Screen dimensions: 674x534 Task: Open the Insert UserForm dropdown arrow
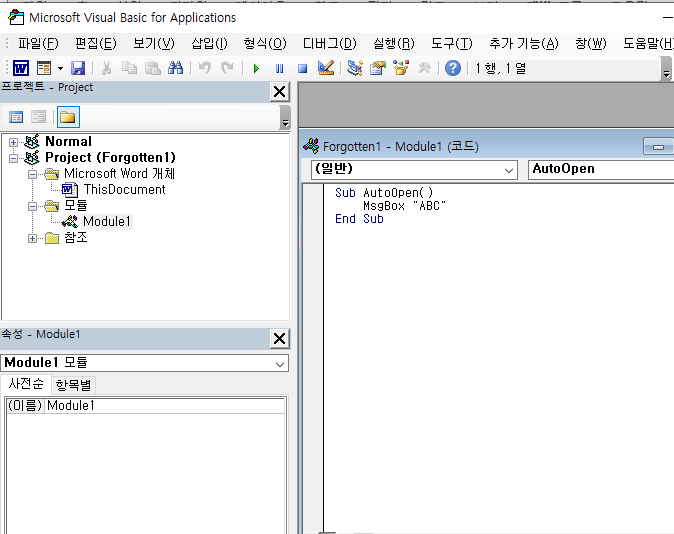tap(60, 68)
